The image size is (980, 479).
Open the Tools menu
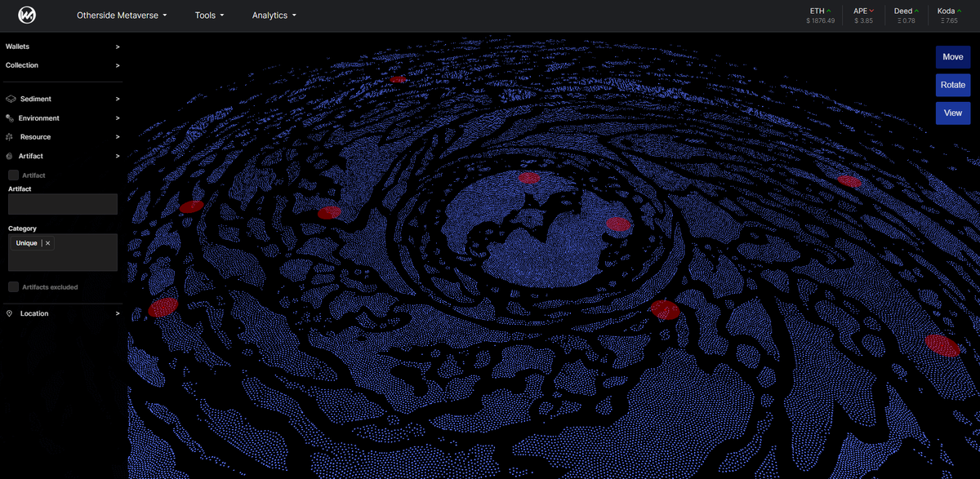209,16
